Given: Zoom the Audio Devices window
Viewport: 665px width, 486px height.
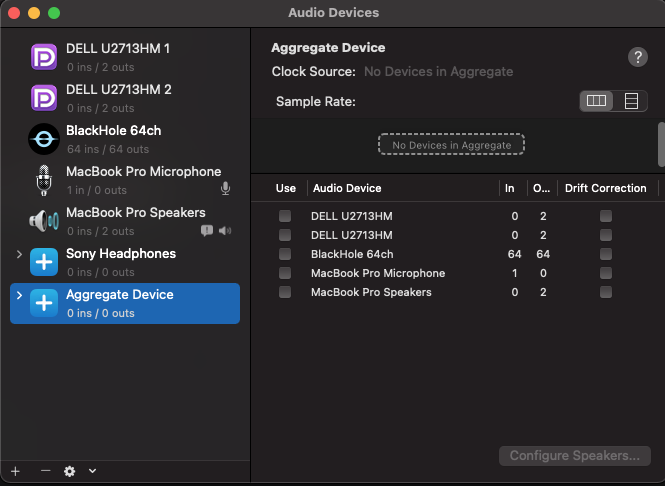Looking at the screenshot, I should tap(54, 13).
